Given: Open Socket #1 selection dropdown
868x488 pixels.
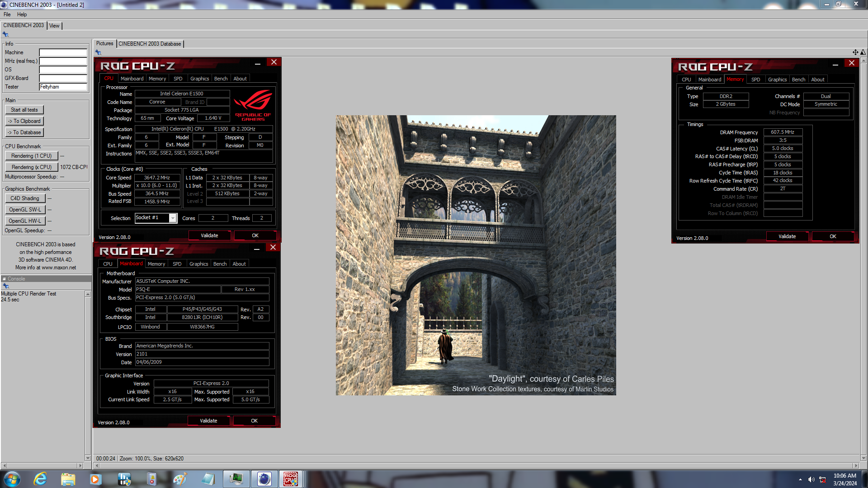Looking at the screenshot, I should coord(173,218).
